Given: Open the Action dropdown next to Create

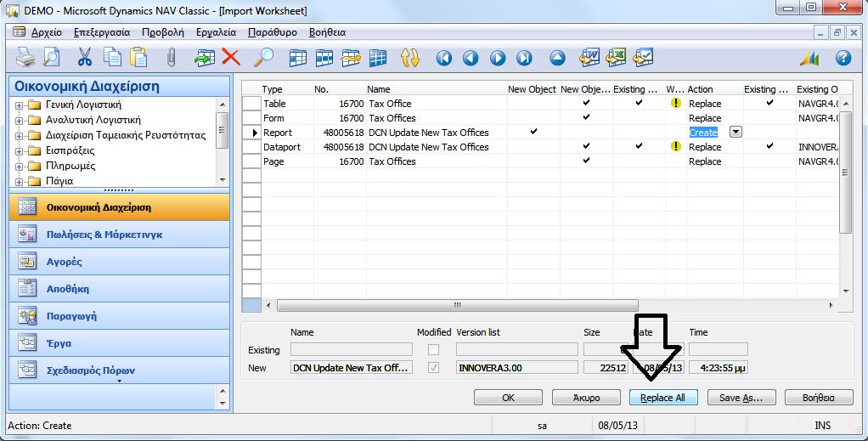Looking at the screenshot, I should [x=736, y=133].
